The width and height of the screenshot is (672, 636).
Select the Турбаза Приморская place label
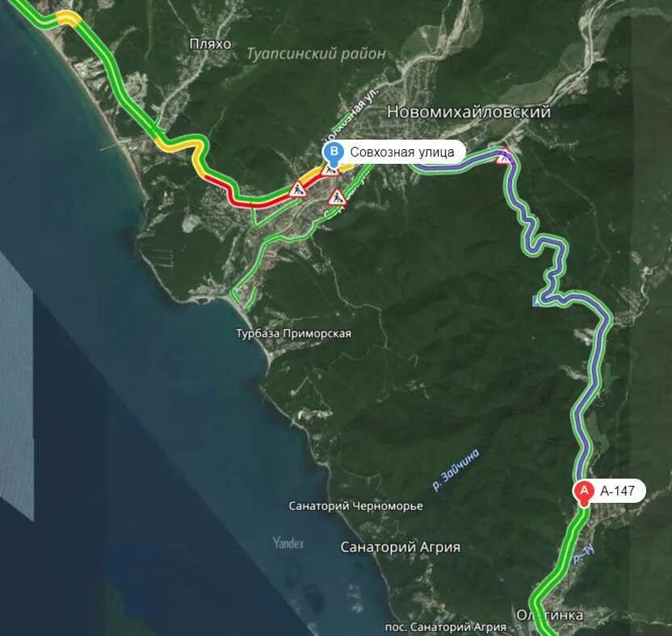[x=293, y=333]
